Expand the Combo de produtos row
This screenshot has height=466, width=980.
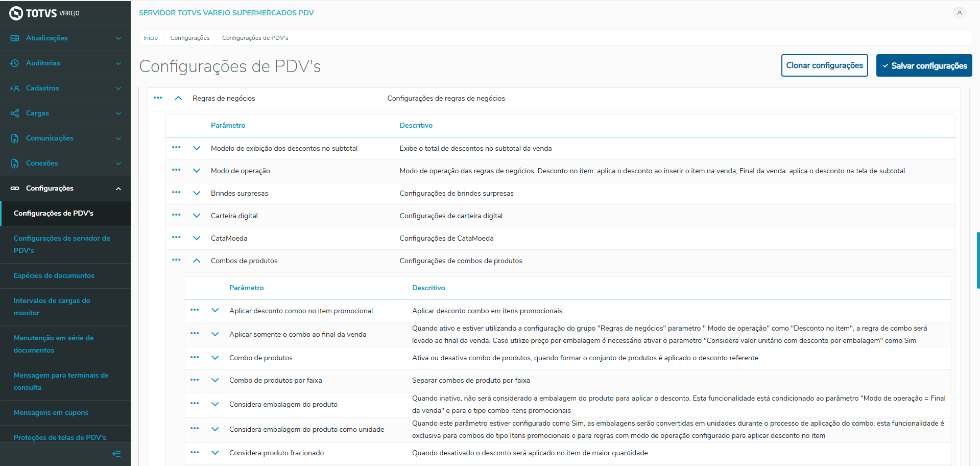(x=215, y=358)
